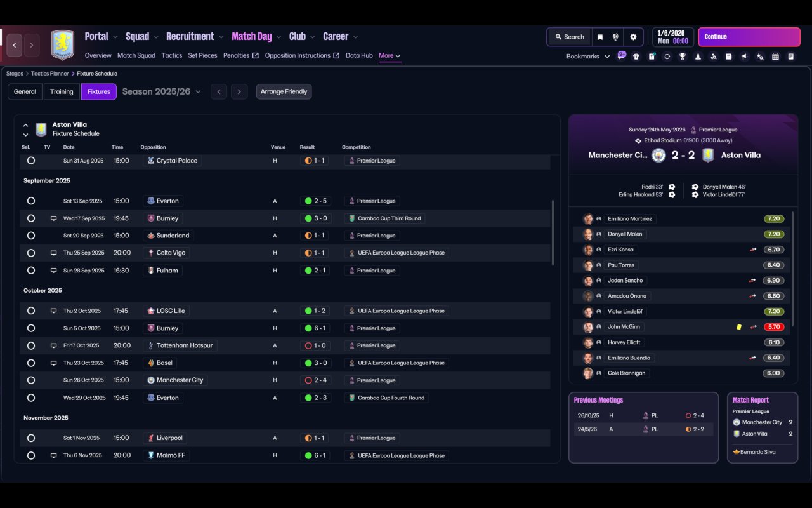Viewport: 812px width, 508px height.
Task: Select the Sunderland fixture radio button
Action: tap(30, 236)
